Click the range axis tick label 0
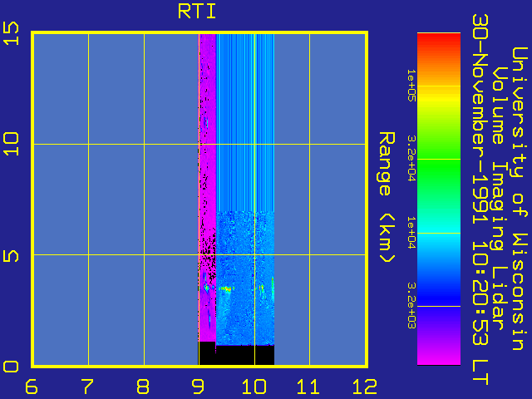 click(11, 367)
